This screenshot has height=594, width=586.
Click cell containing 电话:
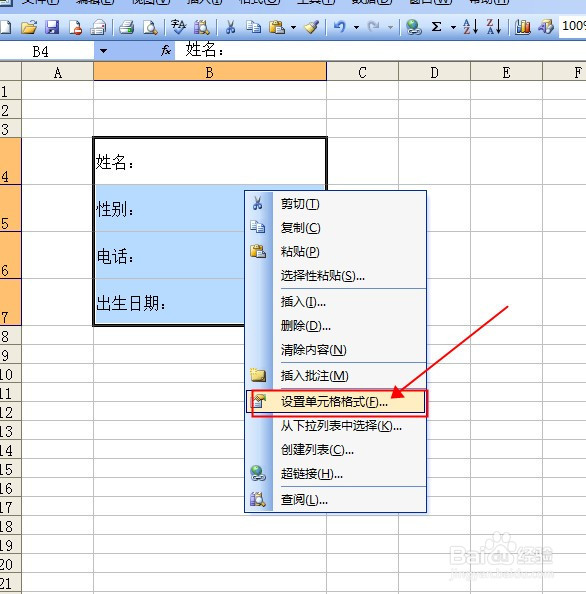pyautogui.click(x=169, y=255)
